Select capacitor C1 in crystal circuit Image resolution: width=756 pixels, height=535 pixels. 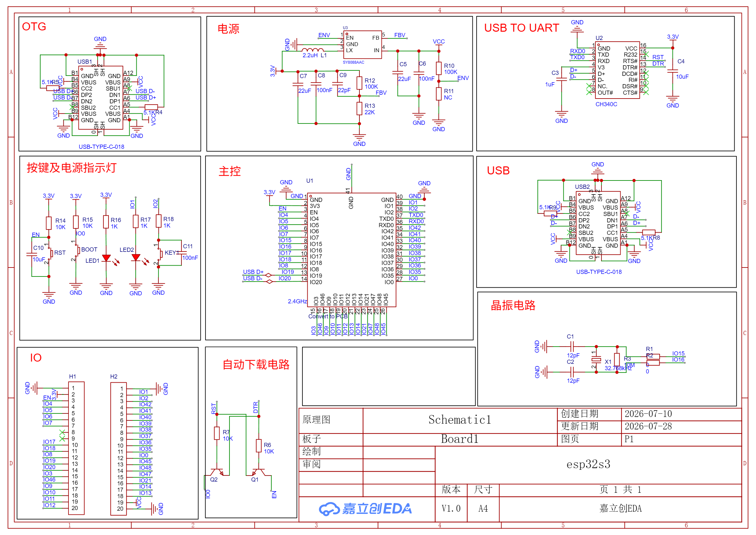click(x=572, y=347)
